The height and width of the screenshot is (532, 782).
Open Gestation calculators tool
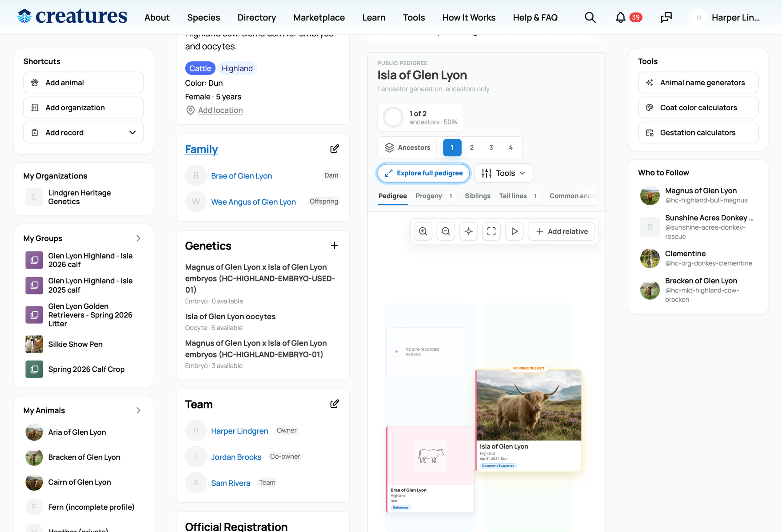(x=698, y=133)
